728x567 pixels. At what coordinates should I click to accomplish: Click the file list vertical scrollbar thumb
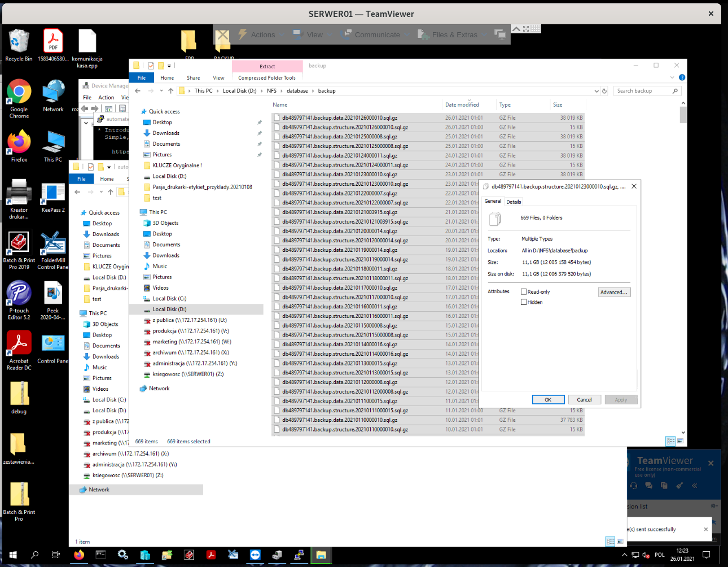(683, 115)
